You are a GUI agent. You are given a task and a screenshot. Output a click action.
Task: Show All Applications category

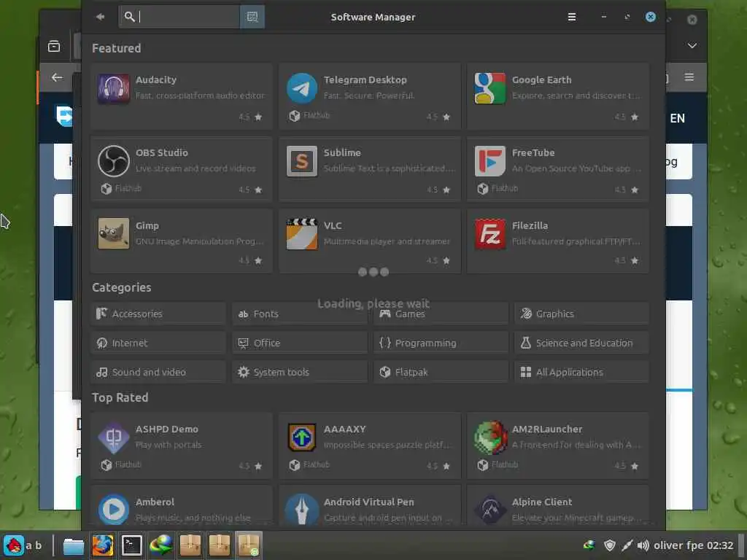(x=581, y=372)
